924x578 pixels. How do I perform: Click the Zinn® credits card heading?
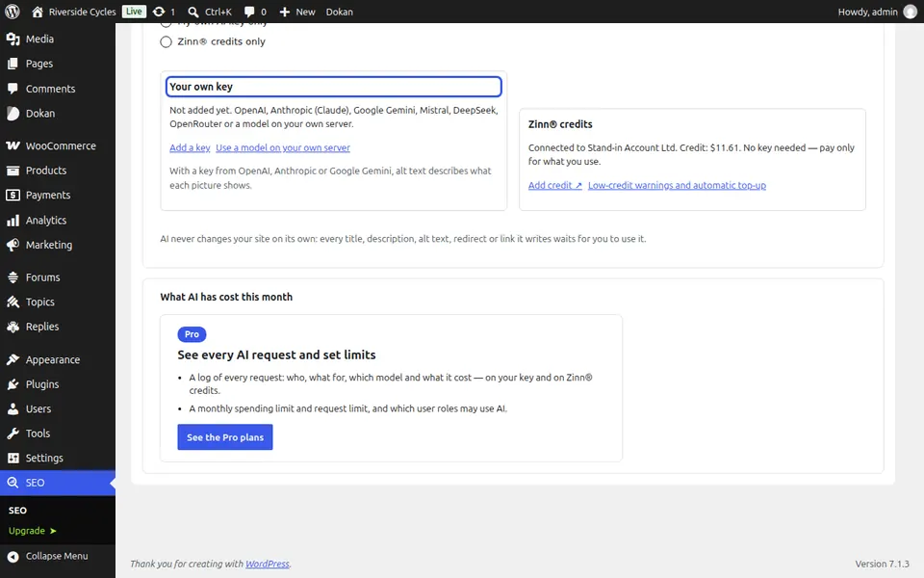pyautogui.click(x=560, y=124)
